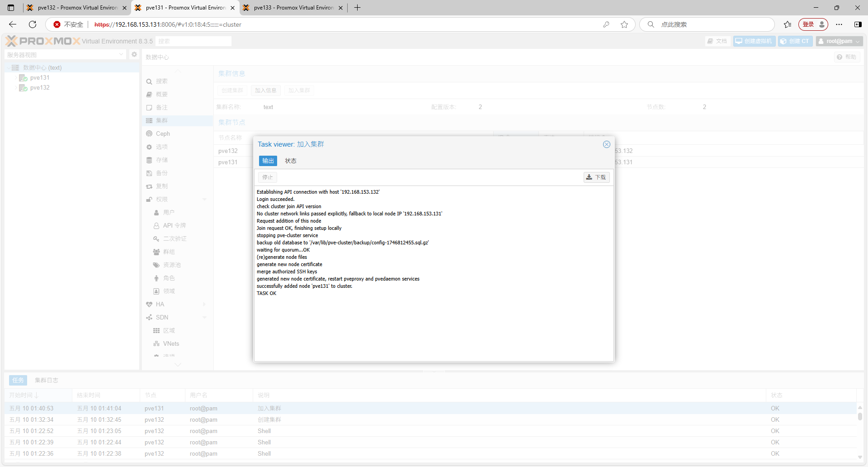Reload the page with the refresh icon
This screenshot has height=467, width=868.
(33, 24)
